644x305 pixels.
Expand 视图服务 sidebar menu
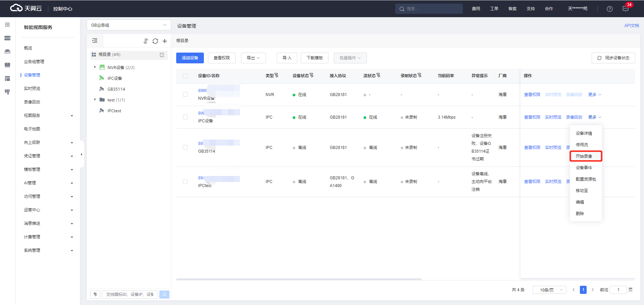click(x=48, y=116)
